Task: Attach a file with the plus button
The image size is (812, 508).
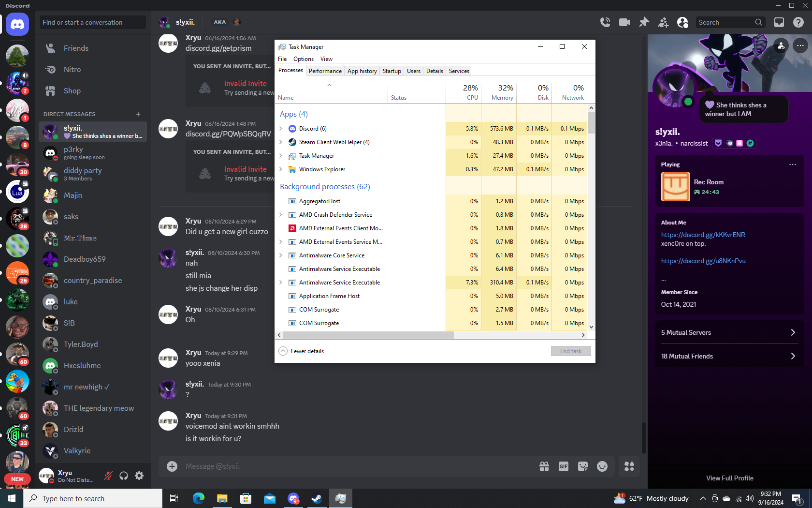Action: [x=172, y=466]
